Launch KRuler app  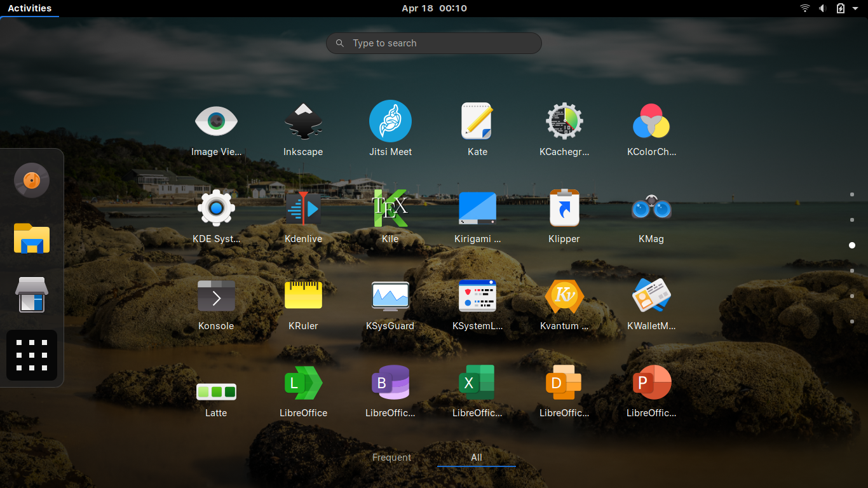tap(303, 295)
